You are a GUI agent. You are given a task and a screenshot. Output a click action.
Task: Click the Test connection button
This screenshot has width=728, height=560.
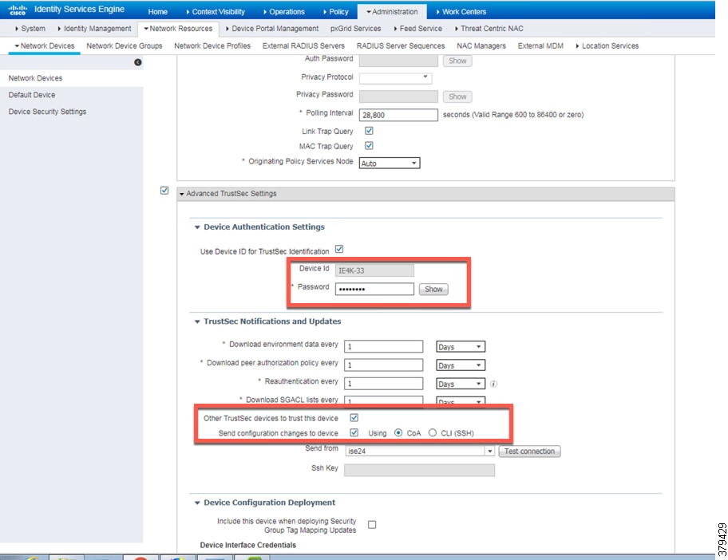click(x=530, y=451)
